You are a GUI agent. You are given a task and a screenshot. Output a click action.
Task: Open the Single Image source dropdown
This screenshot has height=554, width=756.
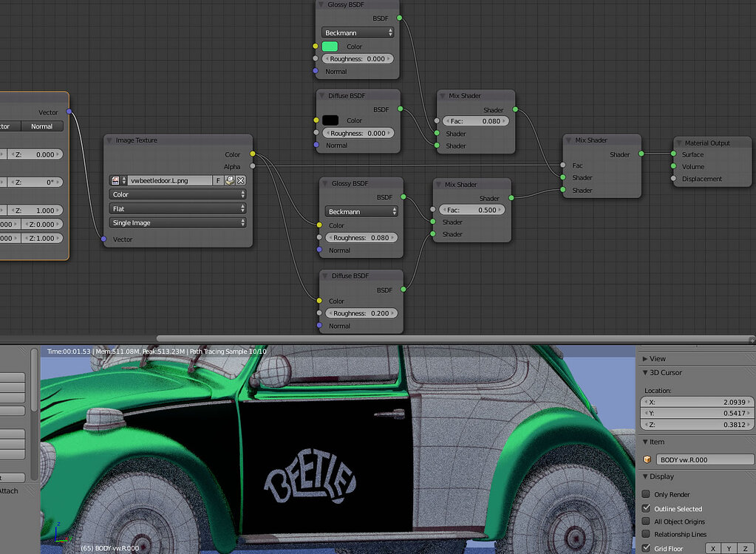[x=177, y=222]
